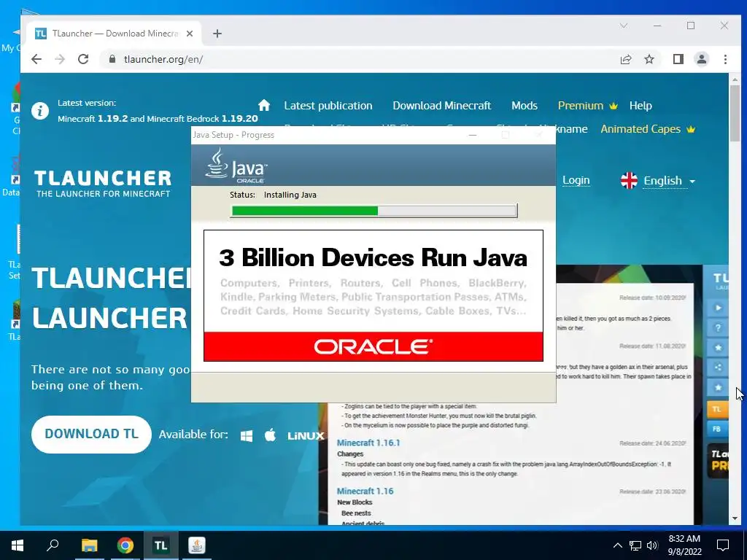Expand the English language dropdown

tap(669, 181)
